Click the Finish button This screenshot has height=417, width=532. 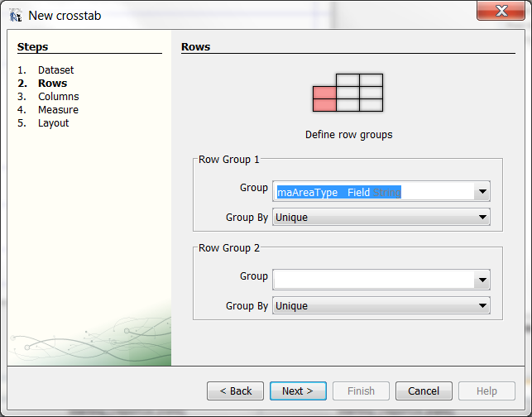[x=361, y=391]
